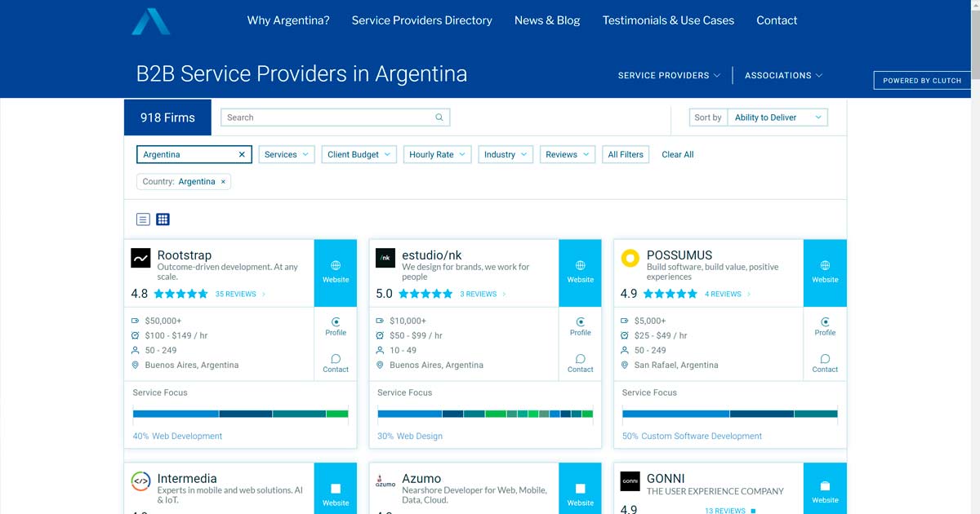
Task: Click the POSSUMUS company logo
Action: [x=630, y=259]
